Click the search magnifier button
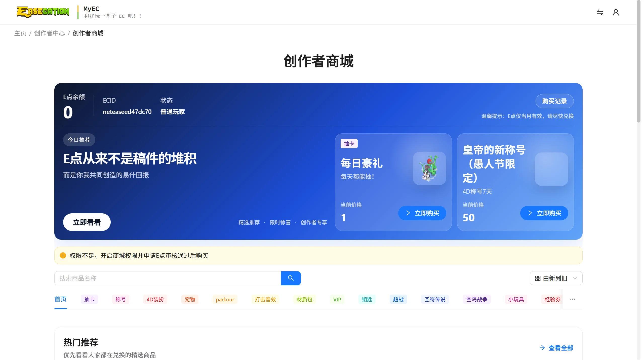 click(x=291, y=278)
